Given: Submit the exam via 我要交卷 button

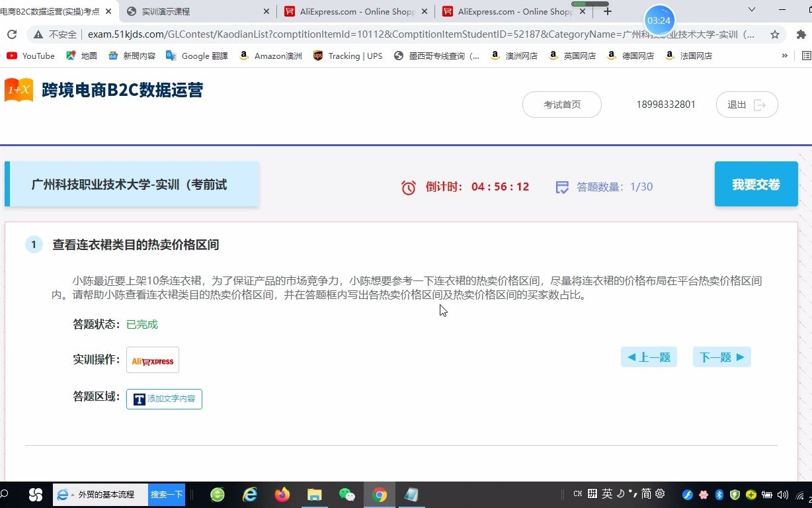Looking at the screenshot, I should click(x=756, y=184).
